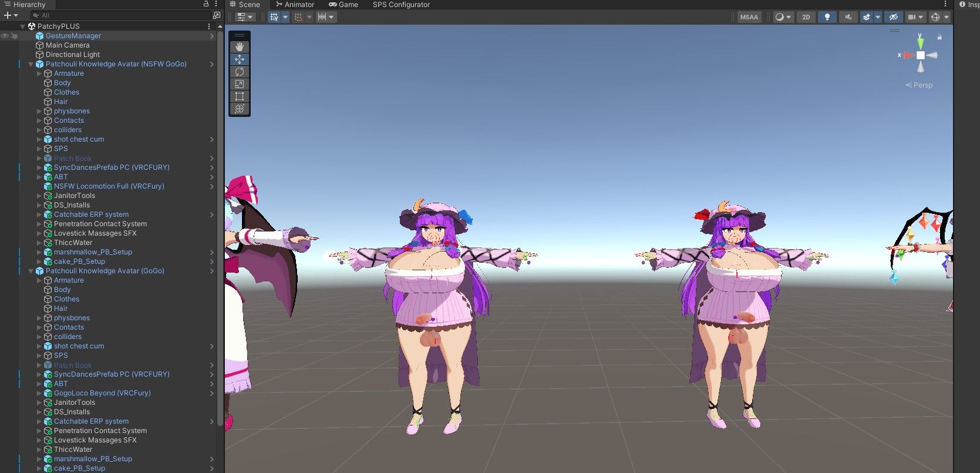
Task: Select the Hand view tool
Action: point(240,46)
